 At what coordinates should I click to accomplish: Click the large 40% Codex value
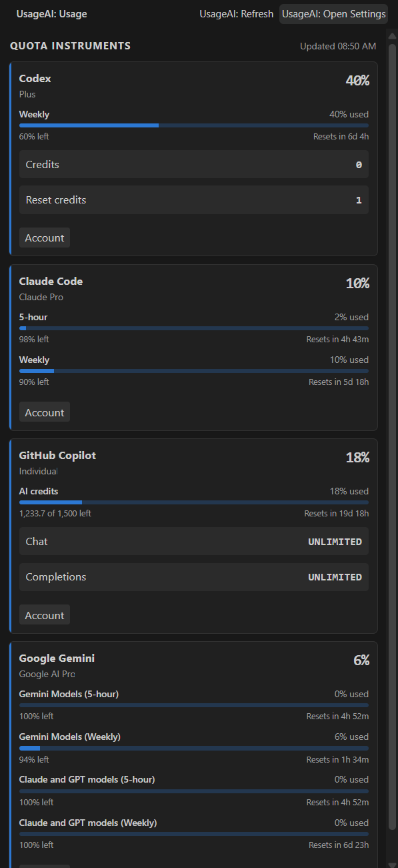pyautogui.click(x=357, y=81)
